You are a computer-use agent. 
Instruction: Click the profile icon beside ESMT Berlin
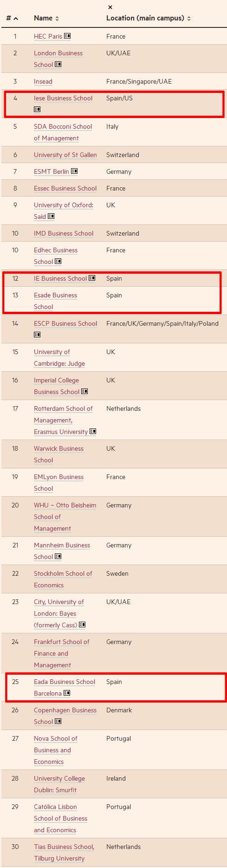coord(74,171)
